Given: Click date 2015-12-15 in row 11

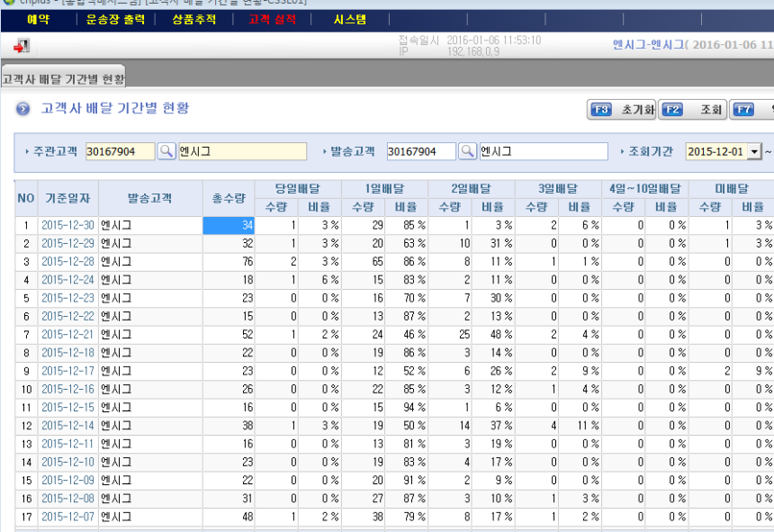Looking at the screenshot, I should [67, 408].
